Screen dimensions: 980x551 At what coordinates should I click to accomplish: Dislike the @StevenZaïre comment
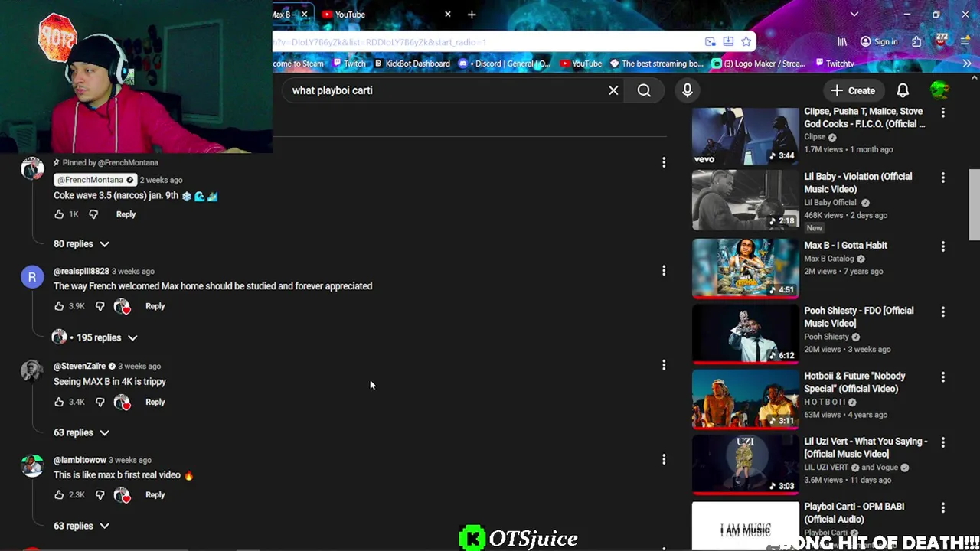100,402
